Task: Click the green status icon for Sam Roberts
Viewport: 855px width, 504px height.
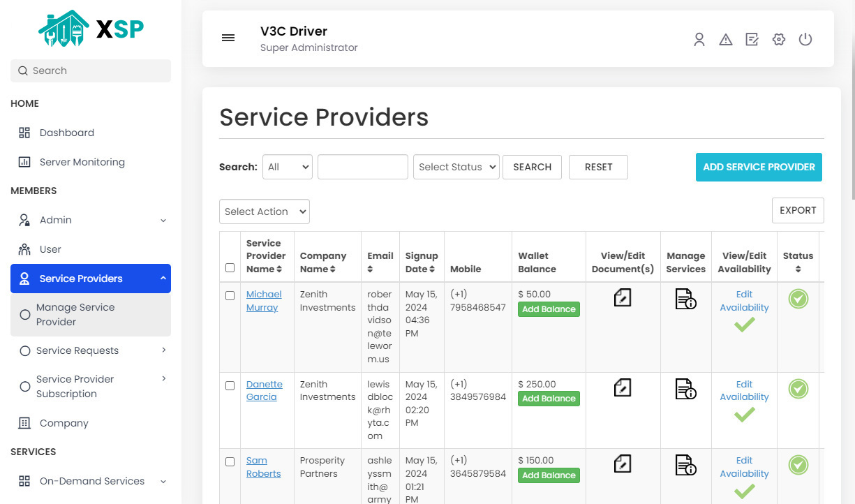Action: point(798,464)
